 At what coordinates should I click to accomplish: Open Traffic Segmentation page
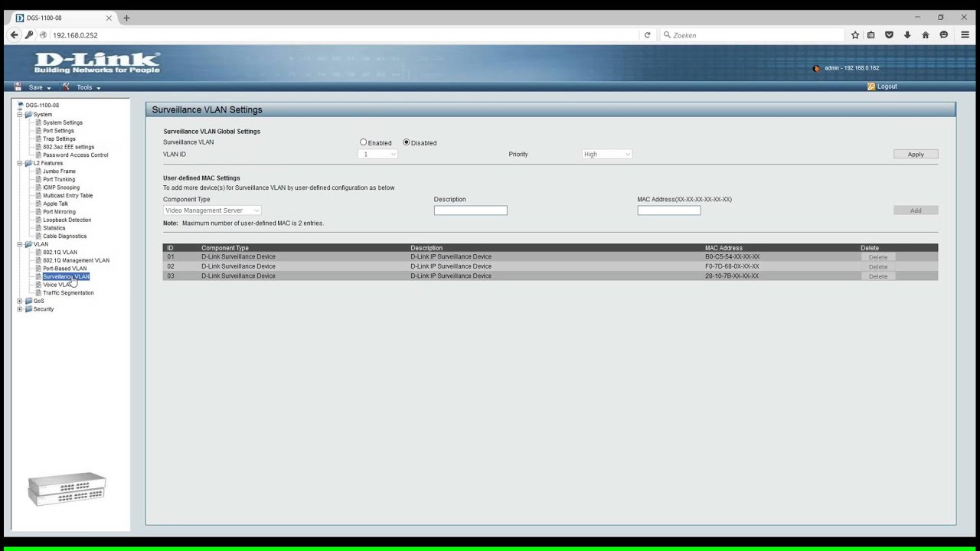pyautogui.click(x=68, y=293)
